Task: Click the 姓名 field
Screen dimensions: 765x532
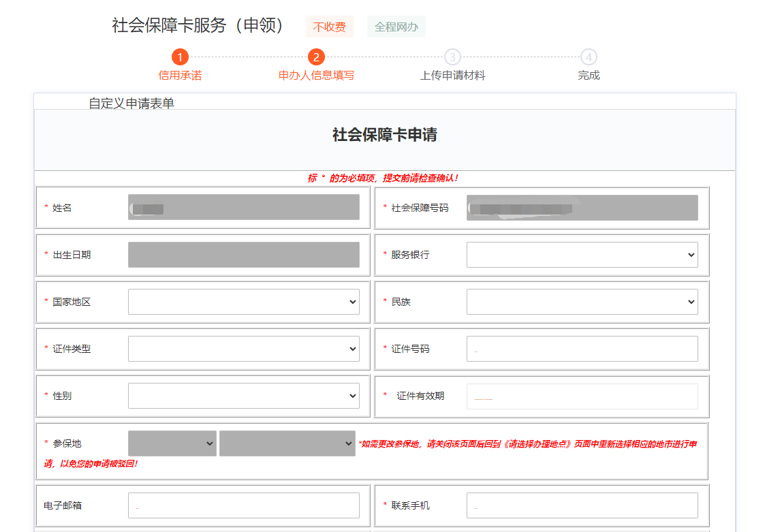Action: coord(243,207)
